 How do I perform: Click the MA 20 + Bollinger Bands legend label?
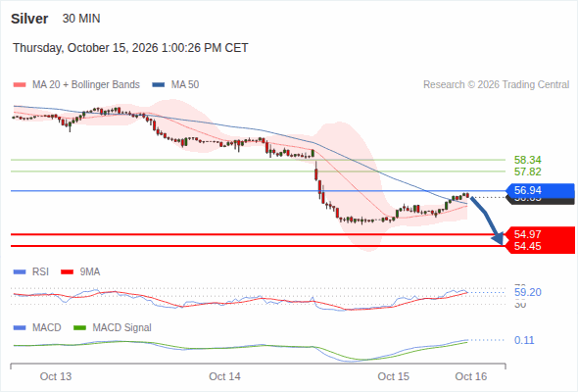[86, 85]
